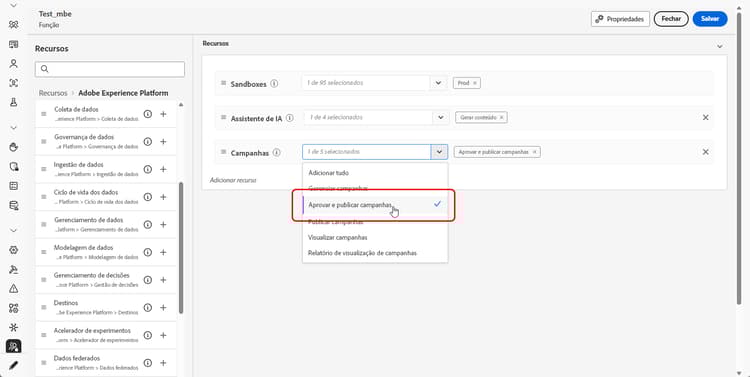Click the Salvar button
This screenshot has width=750, height=377.
coord(710,19)
